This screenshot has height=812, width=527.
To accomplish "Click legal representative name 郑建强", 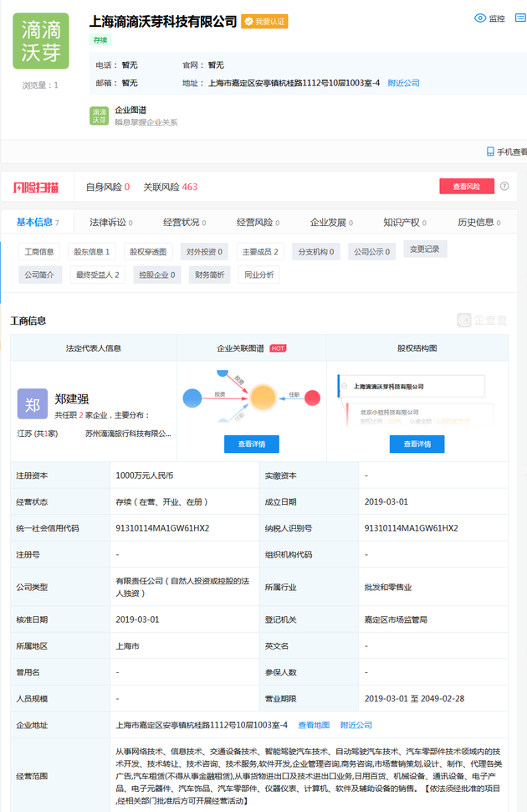I will pyautogui.click(x=72, y=399).
